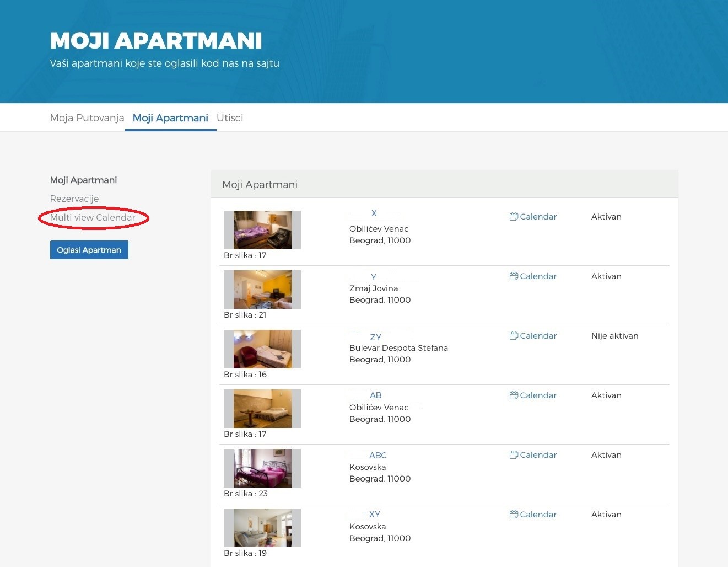Click the purple bed photo of apartment X
The width and height of the screenshot is (728, 567).
(262, 230)
